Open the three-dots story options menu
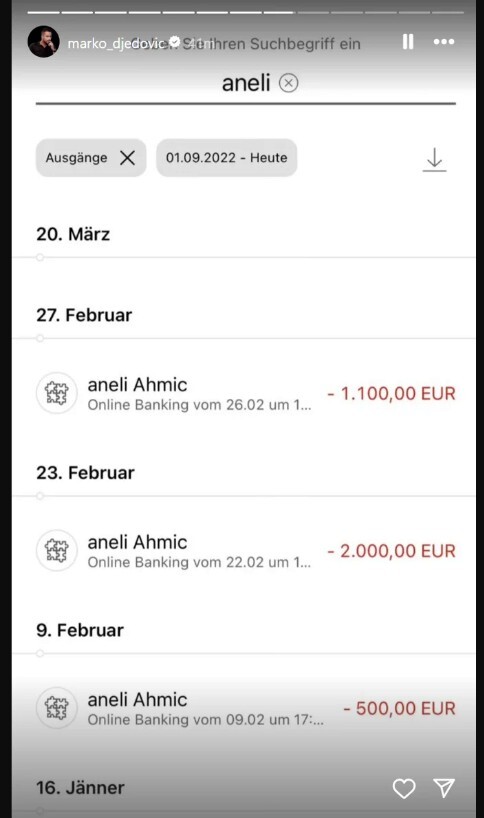The height and width of the screenshot is (818, 484). (x=444, y=42)
